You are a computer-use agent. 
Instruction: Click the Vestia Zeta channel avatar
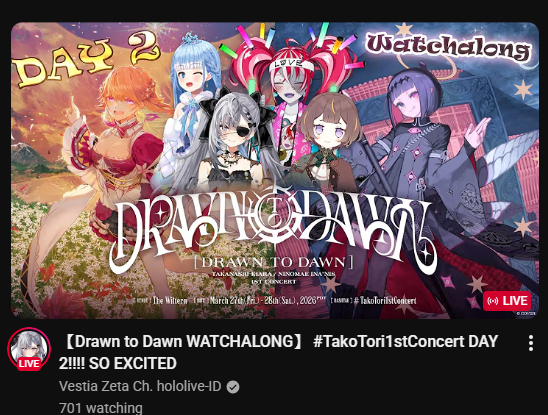tap(29, 349)
